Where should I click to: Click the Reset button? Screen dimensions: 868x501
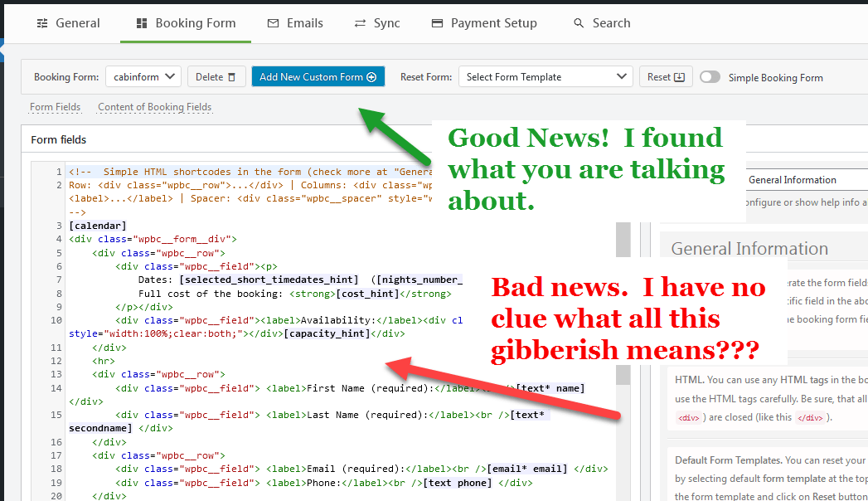click(x=666, y=77)
